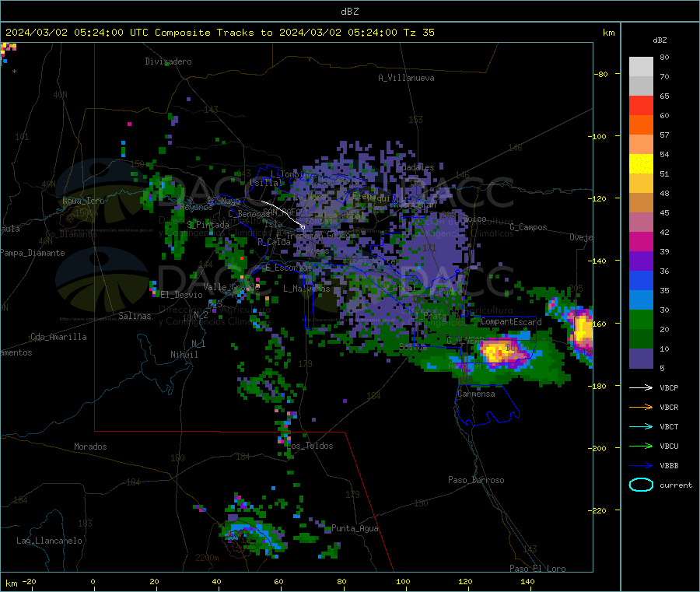Screen dimensions: 700x592
Task: Click the white VBCP track line near San Rafael
Action: 283,214
